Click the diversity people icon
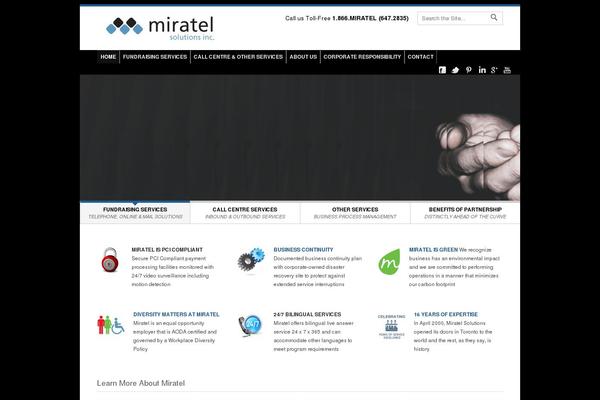This screenshot has height=400, width=600. [111, 325]
